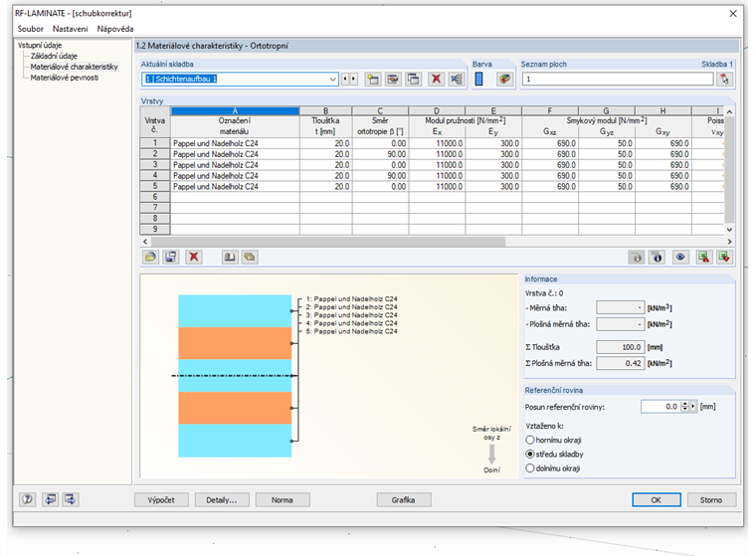Image resolution: width=756 pixels, height=556 pixels.
Task: Click the pick surfaces cursor icon
Action: [x=724, y=79]
